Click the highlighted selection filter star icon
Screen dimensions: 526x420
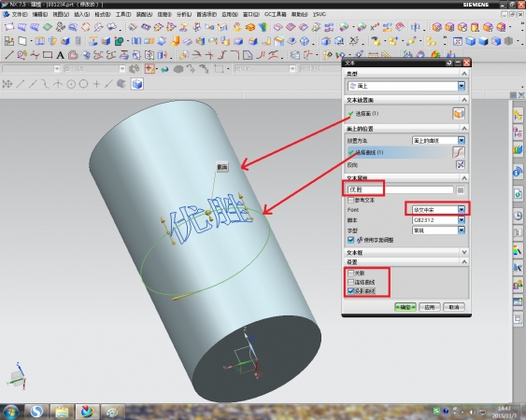click(149, 69)
